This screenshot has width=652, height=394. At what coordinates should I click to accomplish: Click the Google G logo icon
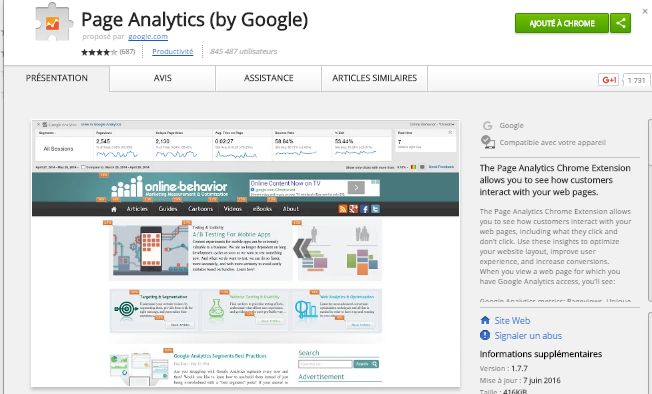487,125
